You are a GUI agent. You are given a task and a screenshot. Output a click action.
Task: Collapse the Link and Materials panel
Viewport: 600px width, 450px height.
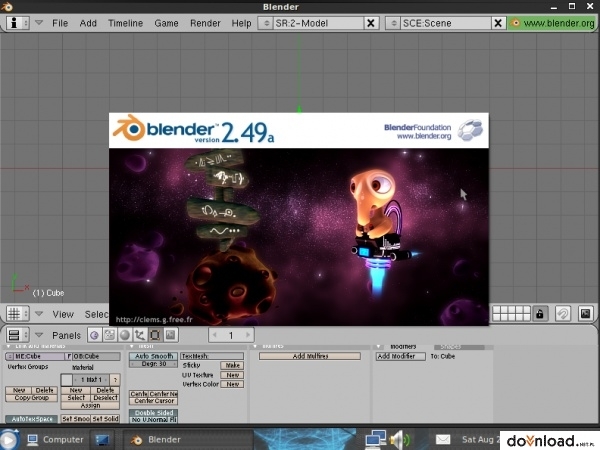tap(8, 346)
